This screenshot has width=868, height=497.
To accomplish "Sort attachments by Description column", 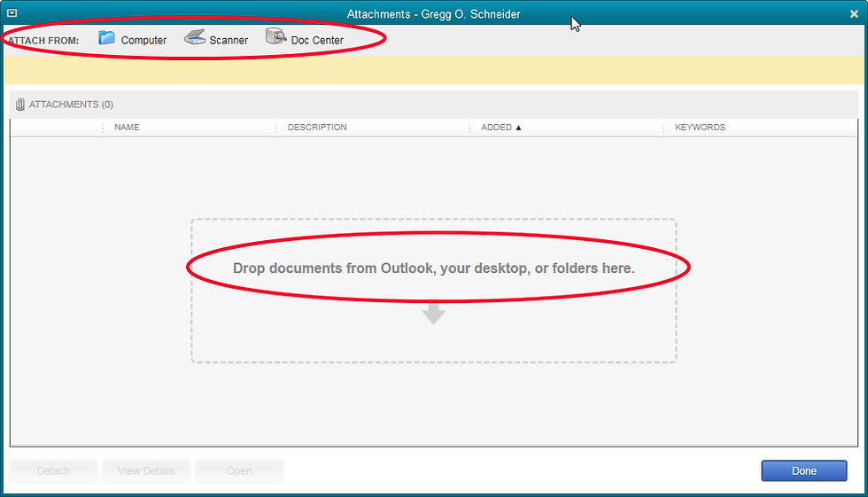I will click(317, 128).
